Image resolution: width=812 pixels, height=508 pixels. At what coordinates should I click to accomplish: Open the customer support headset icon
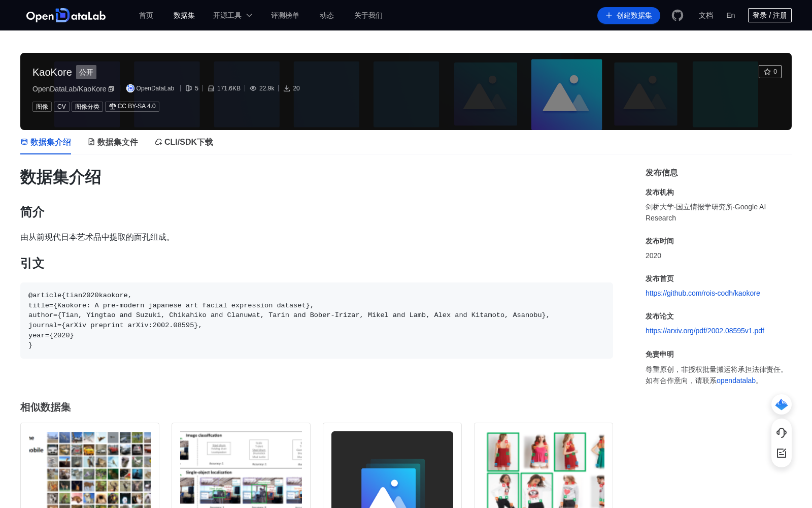(782, 432)
